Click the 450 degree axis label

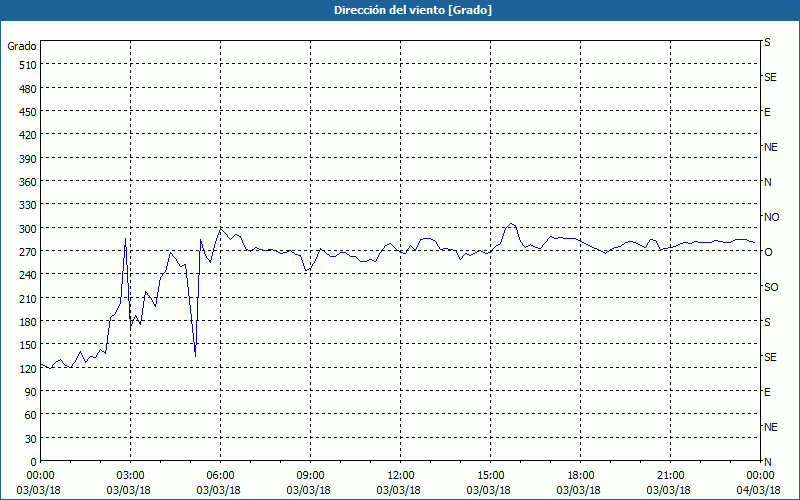click(x=28, y=112)
